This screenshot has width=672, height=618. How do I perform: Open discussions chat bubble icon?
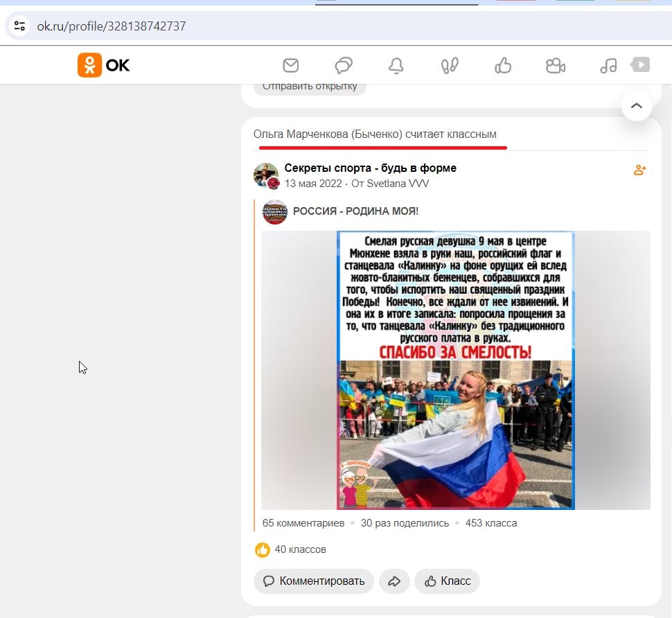(344, 66)
